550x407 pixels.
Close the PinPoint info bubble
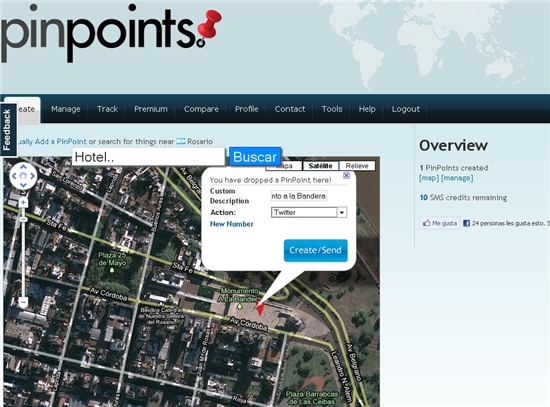click(x=346, y=175)
